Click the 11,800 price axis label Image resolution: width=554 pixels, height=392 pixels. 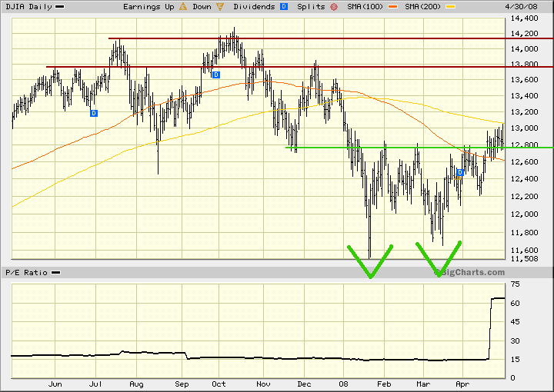[x=524, y=232]
